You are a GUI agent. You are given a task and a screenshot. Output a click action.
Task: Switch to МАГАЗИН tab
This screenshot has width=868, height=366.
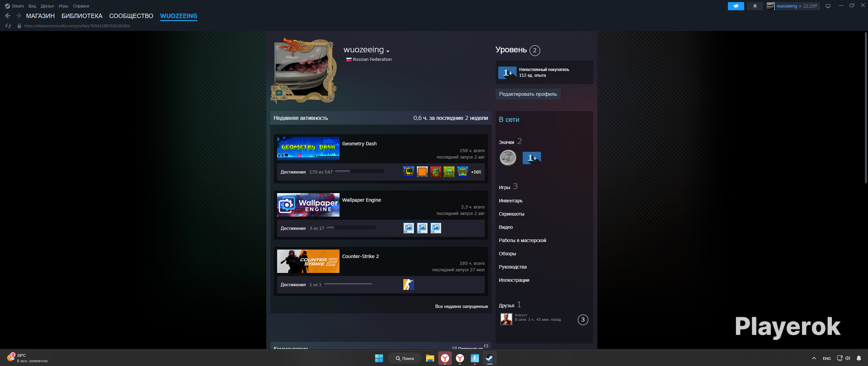(40, 16)
